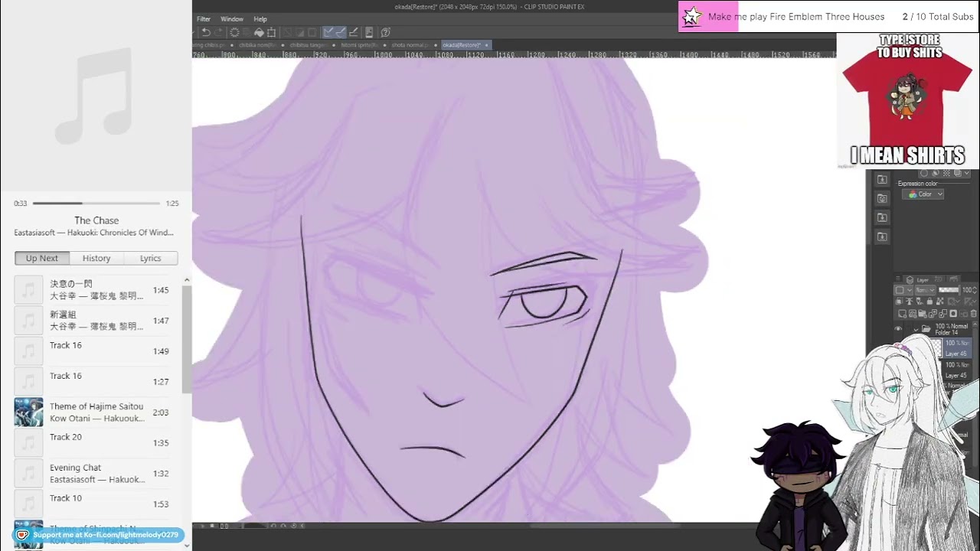Click Transfer to lower layer icon
980x551 pixels.
933,314
